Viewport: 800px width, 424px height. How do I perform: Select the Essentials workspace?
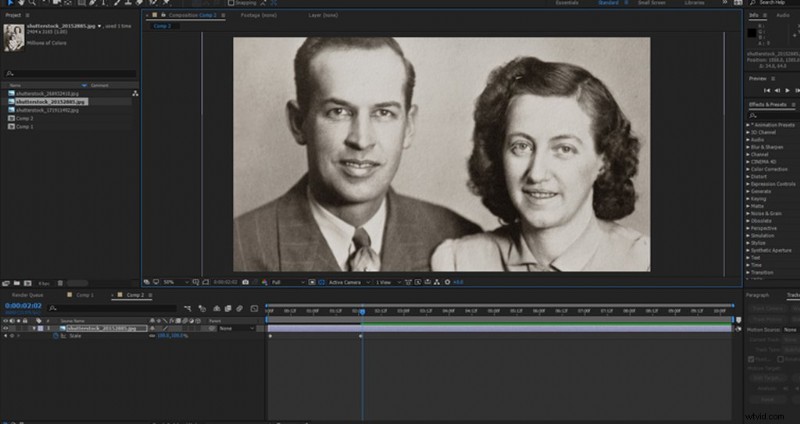[x=567, y=3]
